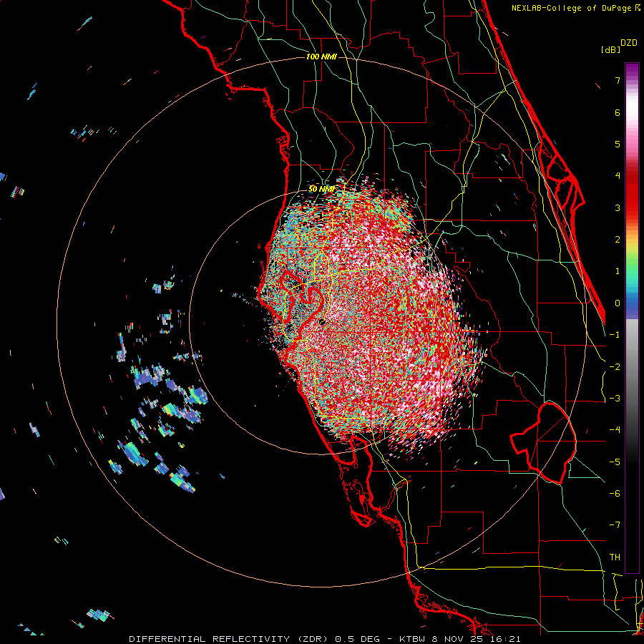
Task: Click the -1 value on color scale
Action: [x=615, y=335]
